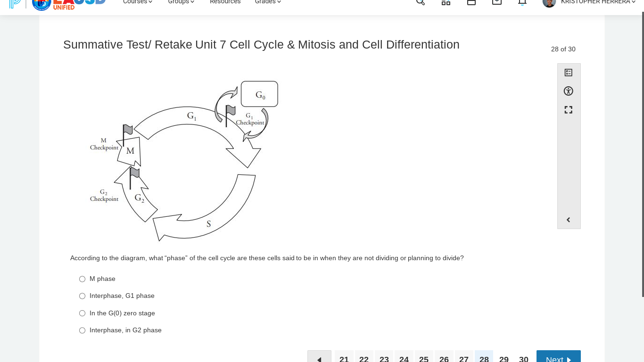Collapse the side tool panel arrow
The width and height of the screenshot is (644, 362).
(x=569, y=220)
